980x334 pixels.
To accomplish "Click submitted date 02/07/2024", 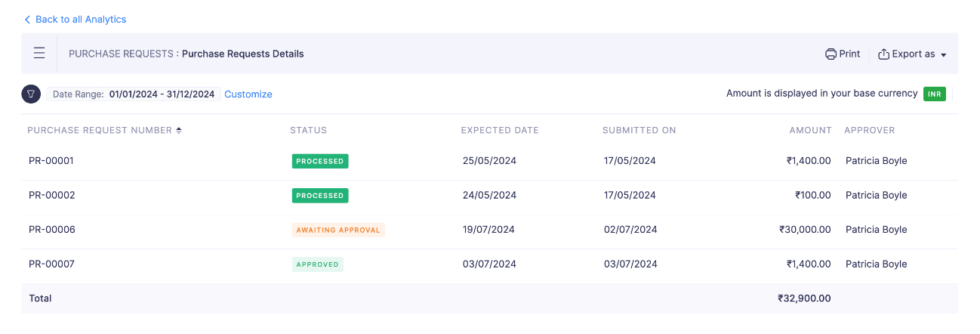I will (x=630, y=230).
